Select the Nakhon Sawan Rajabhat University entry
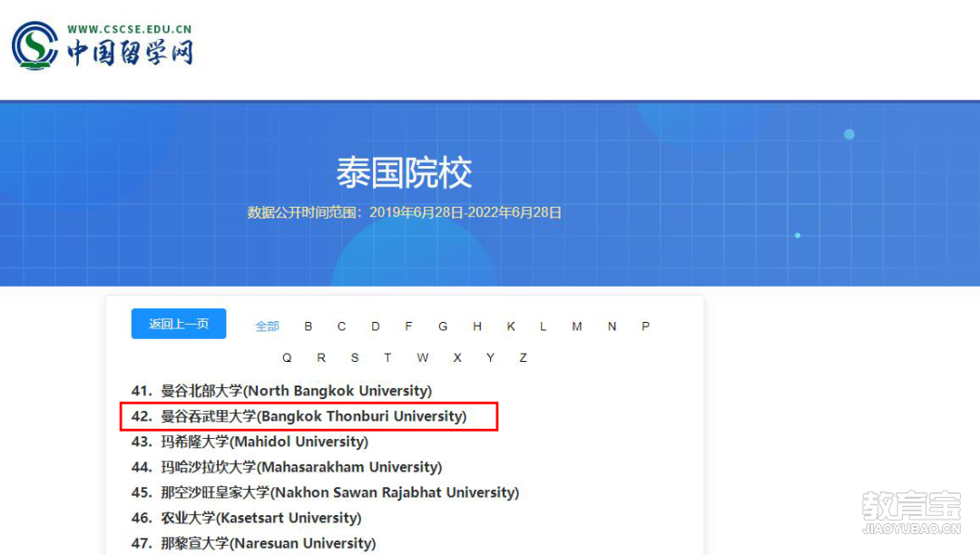This screenshot has height=555, width=980. [325, 492]
